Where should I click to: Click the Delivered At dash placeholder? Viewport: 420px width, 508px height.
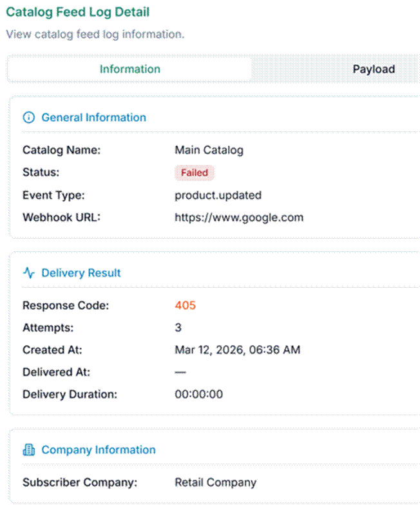point(180,372)
